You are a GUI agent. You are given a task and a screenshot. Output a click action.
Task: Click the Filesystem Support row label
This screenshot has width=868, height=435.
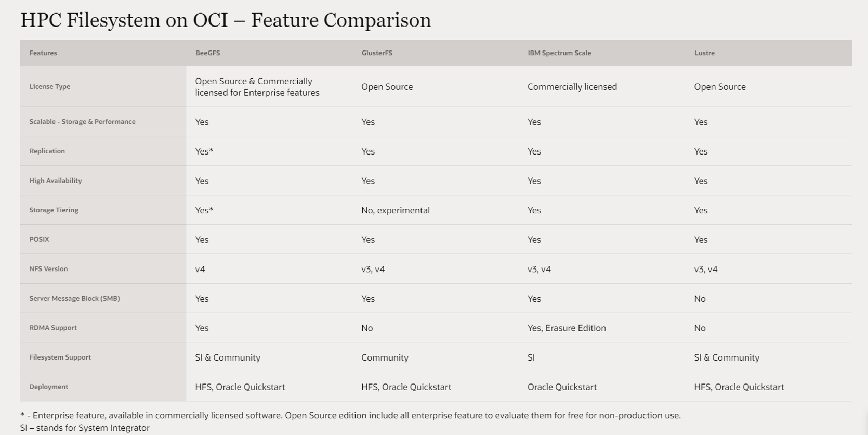(x=60, y=357)
